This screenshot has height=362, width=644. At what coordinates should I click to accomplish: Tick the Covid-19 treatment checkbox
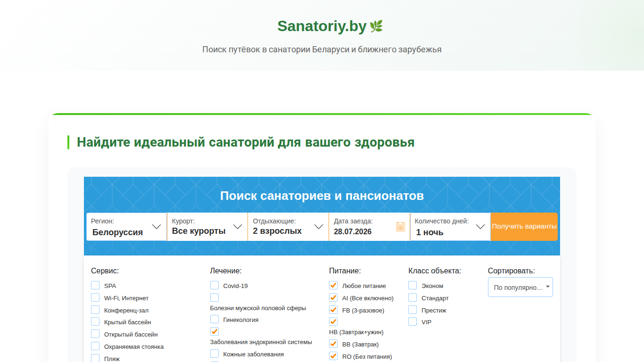(x=215, y=285)
